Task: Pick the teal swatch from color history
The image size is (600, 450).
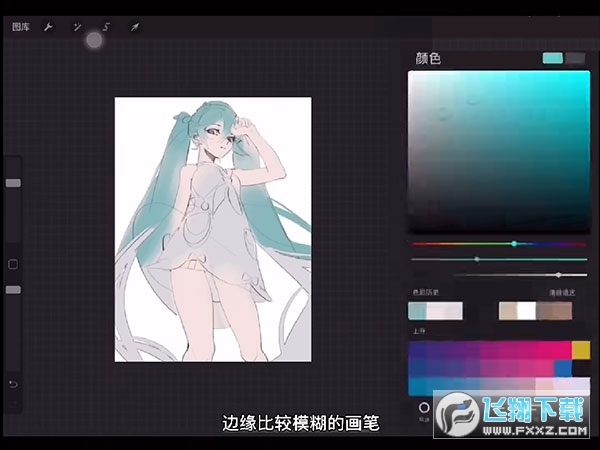Action: 417,310
